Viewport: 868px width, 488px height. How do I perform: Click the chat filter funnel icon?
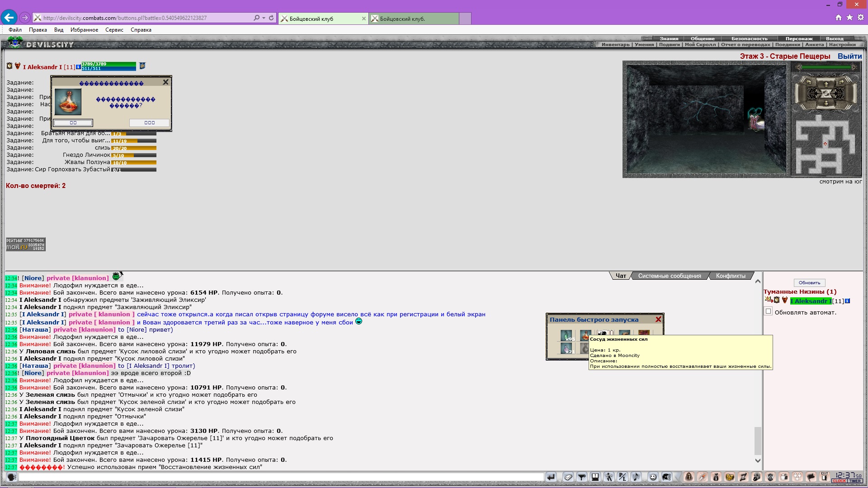pos(582,477)
